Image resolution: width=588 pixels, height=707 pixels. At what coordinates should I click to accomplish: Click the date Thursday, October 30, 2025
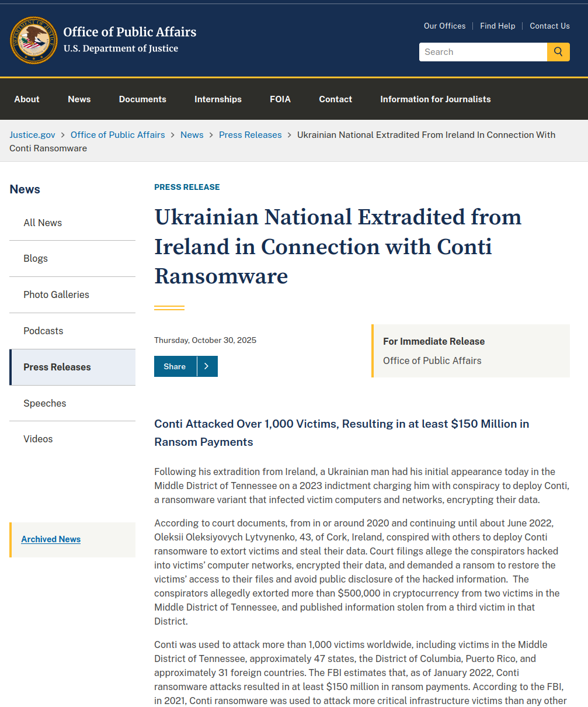point(205,340)
